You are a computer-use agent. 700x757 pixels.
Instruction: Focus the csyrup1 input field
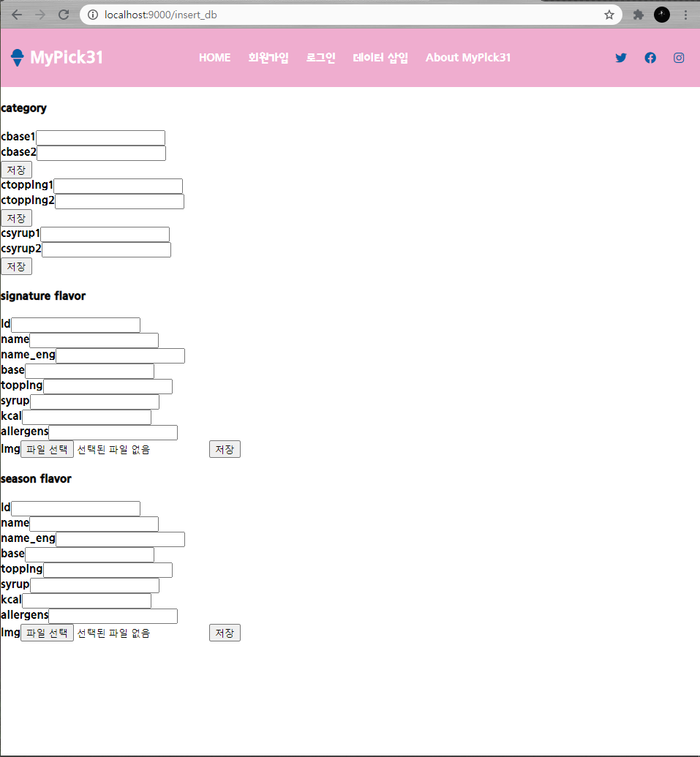point(105,234)
